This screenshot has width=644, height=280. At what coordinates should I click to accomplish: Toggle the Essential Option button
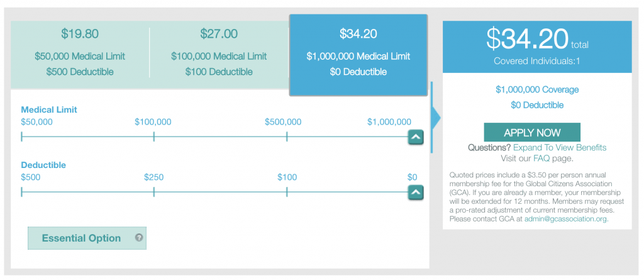(87, 238)
